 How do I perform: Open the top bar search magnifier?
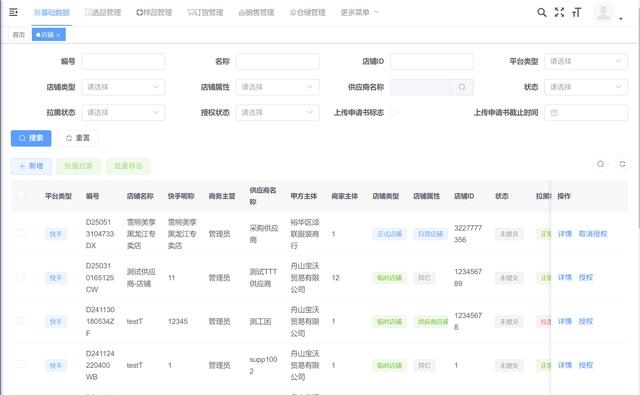(542, 12)
